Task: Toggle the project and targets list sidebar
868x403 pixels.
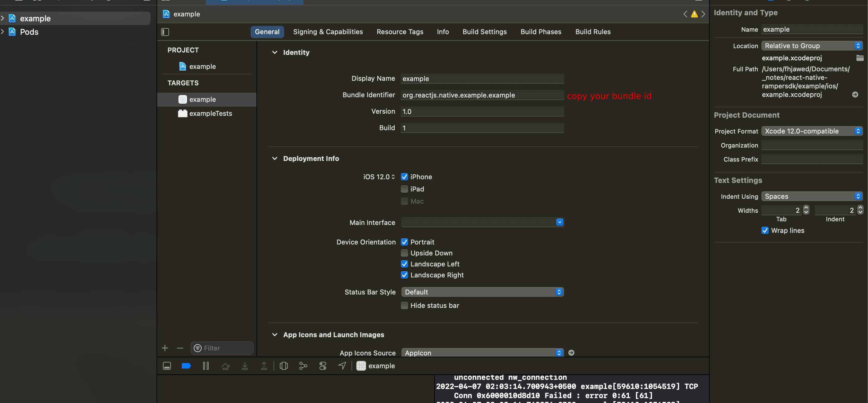Action: pos(165,32)
